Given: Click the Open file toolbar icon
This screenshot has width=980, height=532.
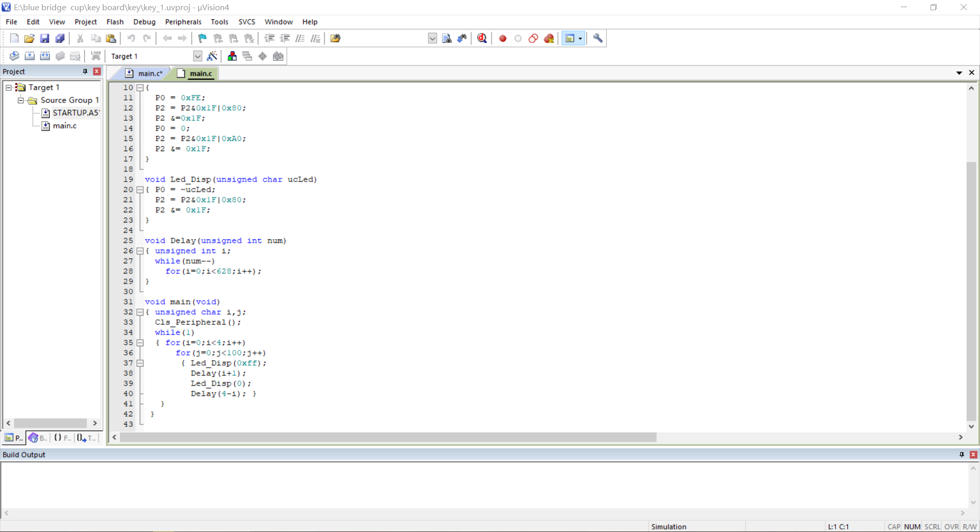Looking at the screenshot, I should (29, 38).
